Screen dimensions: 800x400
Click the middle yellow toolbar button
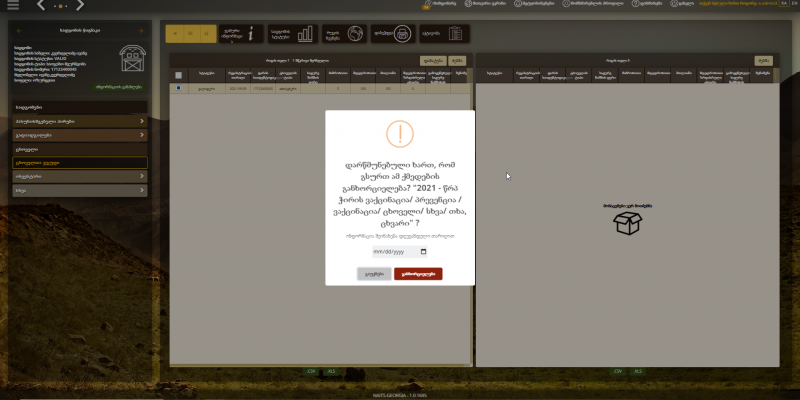[x=191, y=34]
